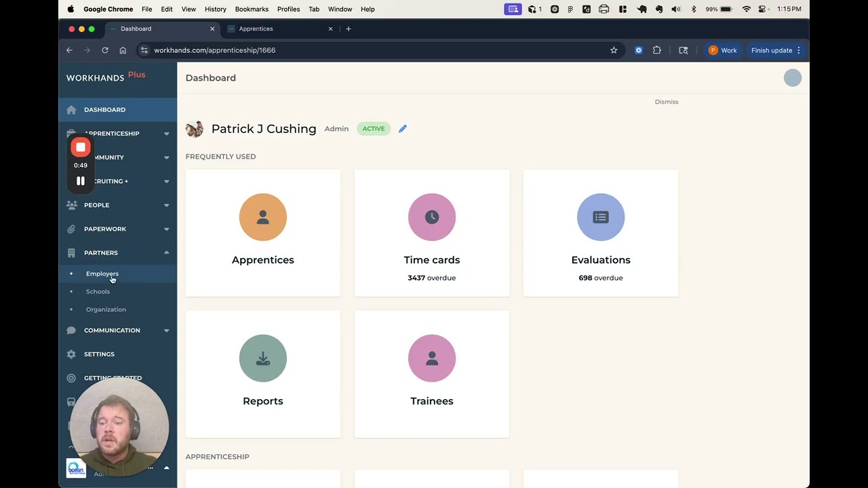Bookmark this page with the star icon
The image size is (868, 488).
614,50
